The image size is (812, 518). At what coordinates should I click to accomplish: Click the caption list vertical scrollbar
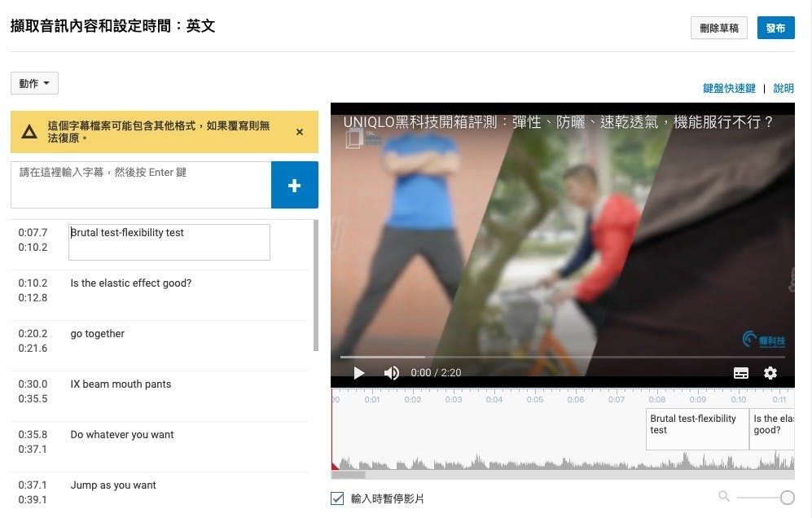(x=316, y=285)
